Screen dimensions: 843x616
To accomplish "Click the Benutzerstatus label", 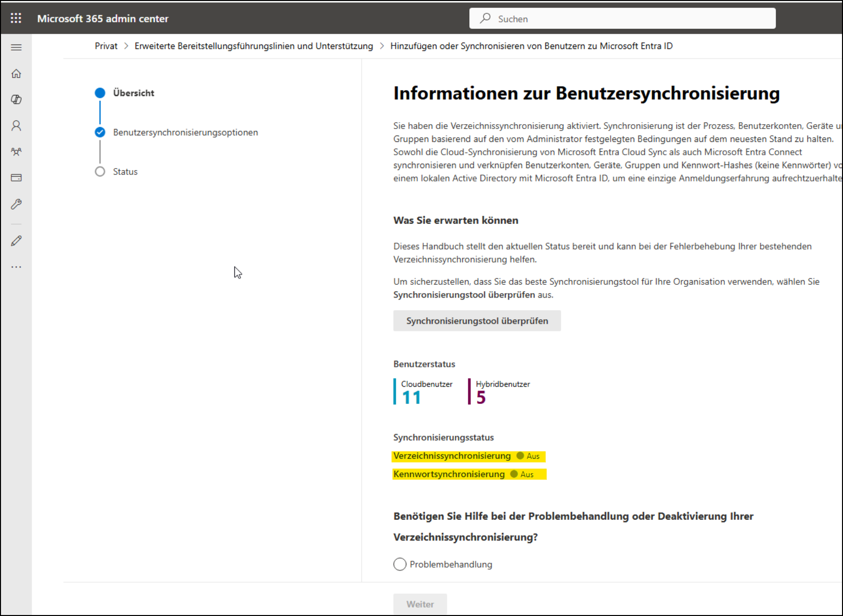I will [424, 364].
